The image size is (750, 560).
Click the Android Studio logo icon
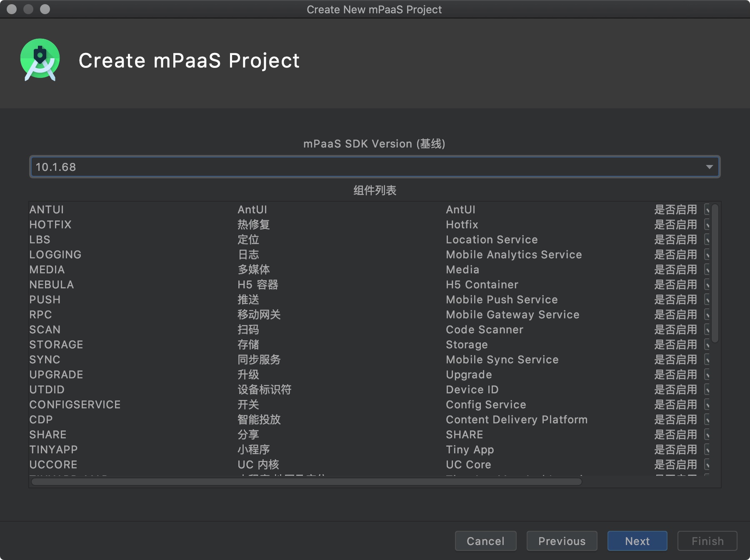pyautogui.click(x=40, y=60)
